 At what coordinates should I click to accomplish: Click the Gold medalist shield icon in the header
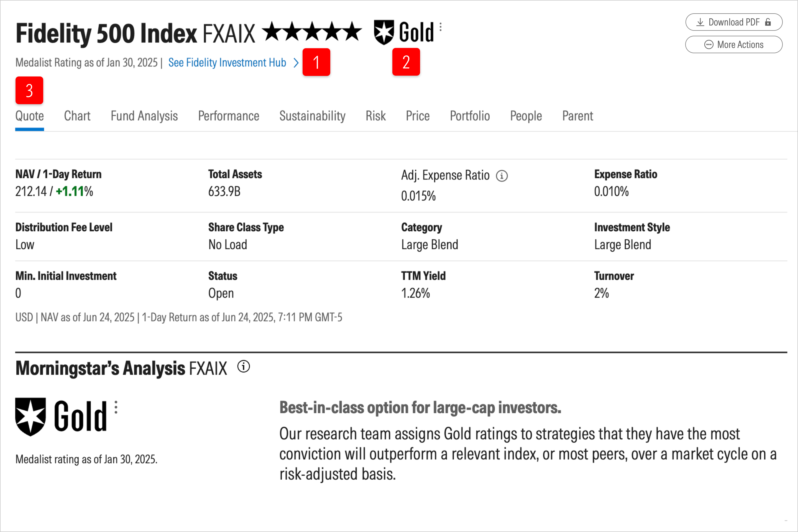(x=384, y=32)
